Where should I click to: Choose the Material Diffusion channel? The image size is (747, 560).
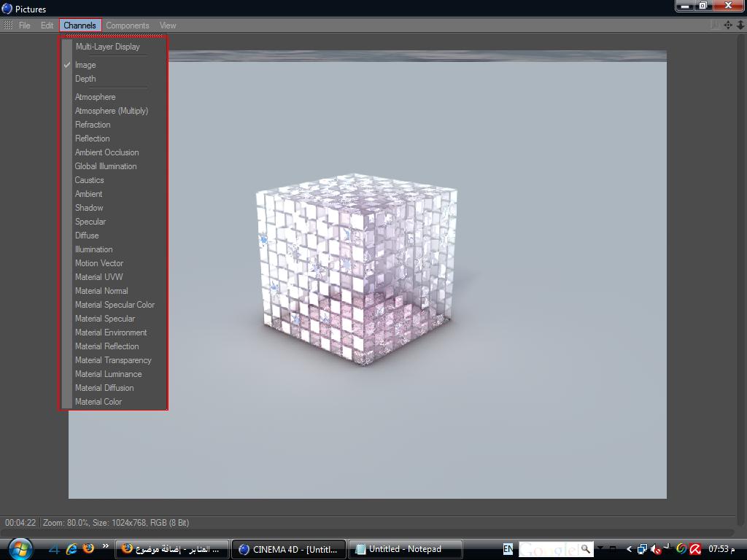coord(115,388)
